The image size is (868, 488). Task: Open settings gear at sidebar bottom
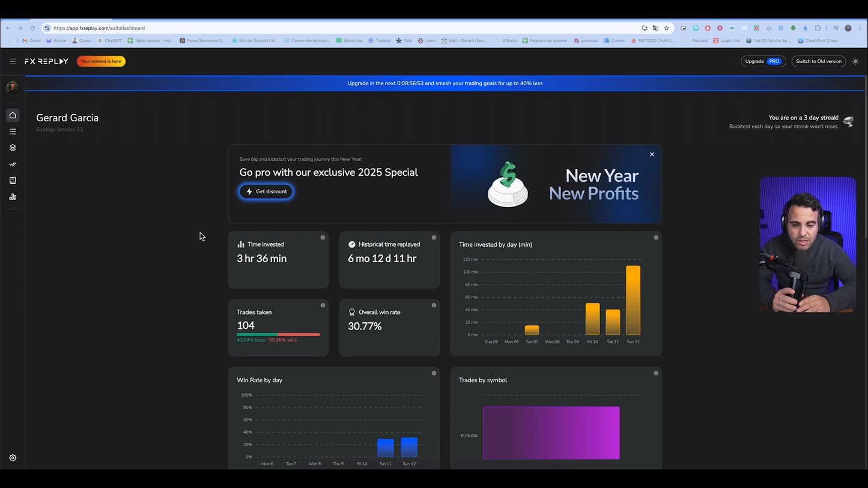click(13, 458)
